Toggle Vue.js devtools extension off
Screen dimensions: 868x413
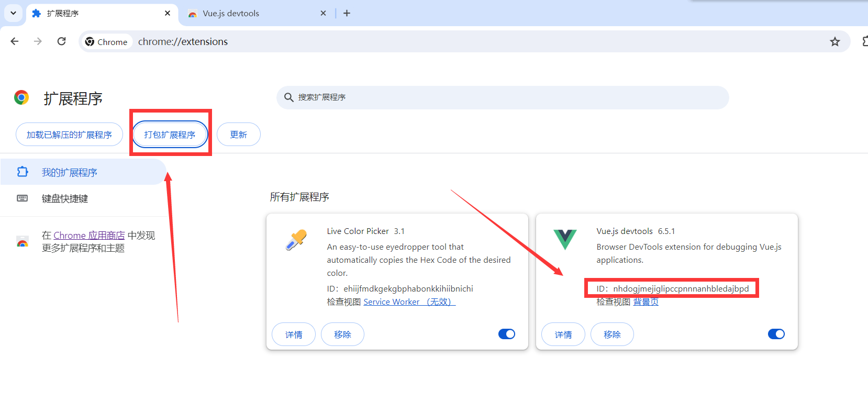[x=776, y=334]
